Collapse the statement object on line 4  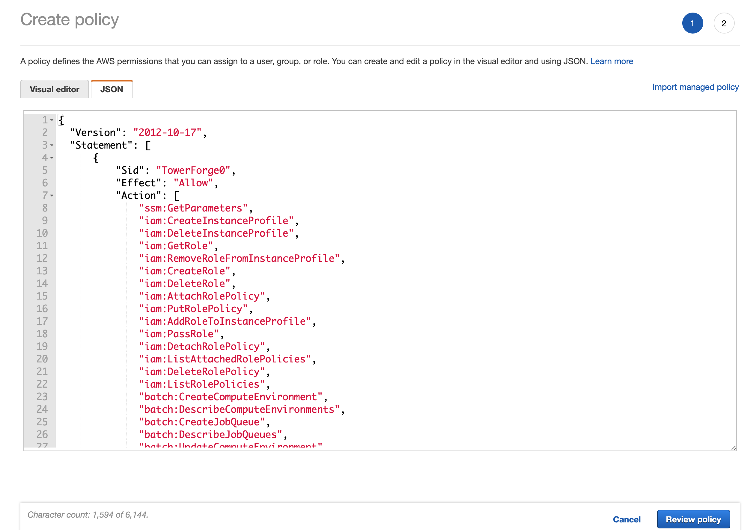(x=52, y=158)
